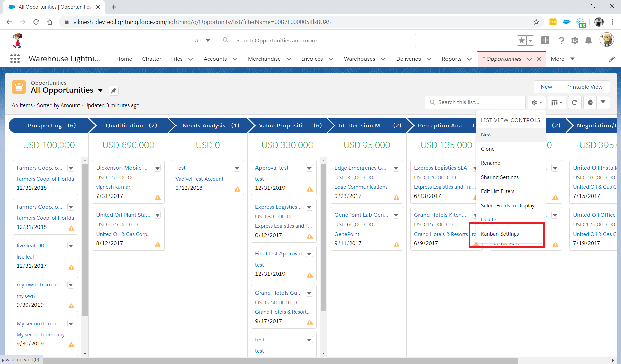Viewport: 621px width, 364px height.
Task: Switch to the Accounts tab
Action: coord(215,59)
